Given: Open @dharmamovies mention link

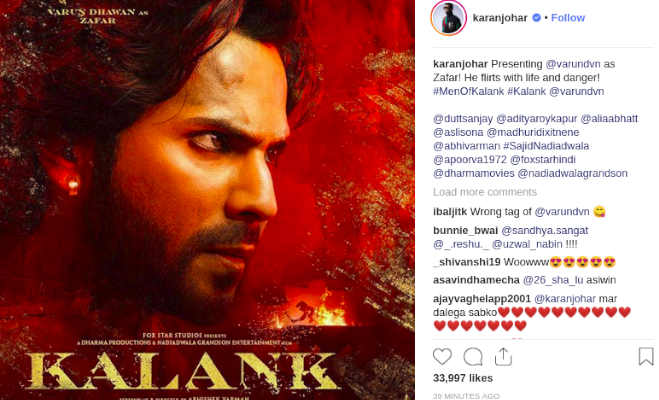Looking at the screenshot, I should click(474, 173).
